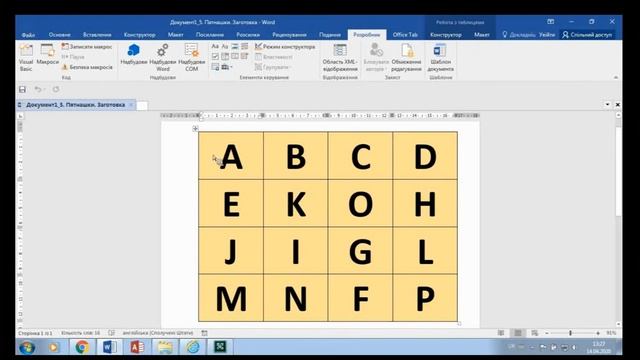Switch to the Вставлення ribbon tab
640x360 pixels.
coord(97,35)
